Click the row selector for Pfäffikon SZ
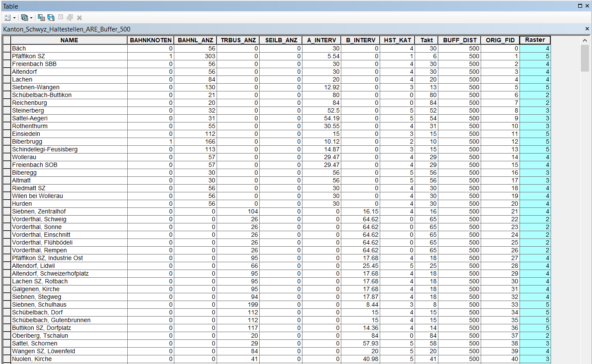The image size is (592, 364). (x=6, y=56)
